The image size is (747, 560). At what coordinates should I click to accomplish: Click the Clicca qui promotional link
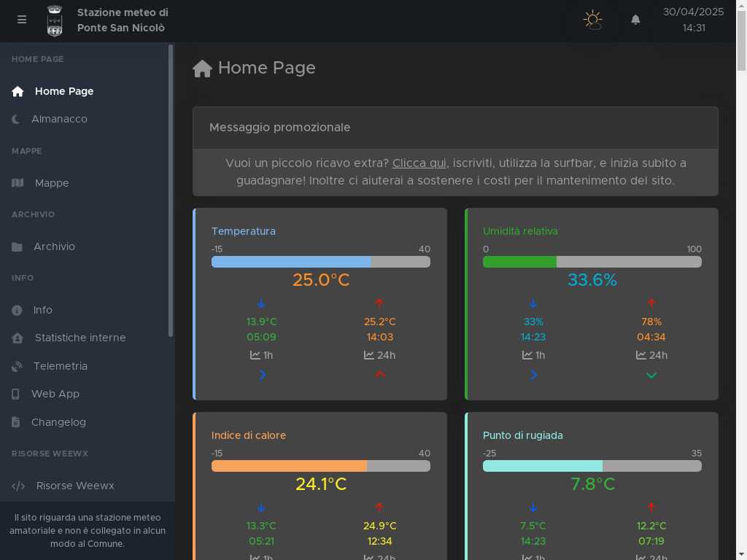pyautogui.click(x=419, y=163)
